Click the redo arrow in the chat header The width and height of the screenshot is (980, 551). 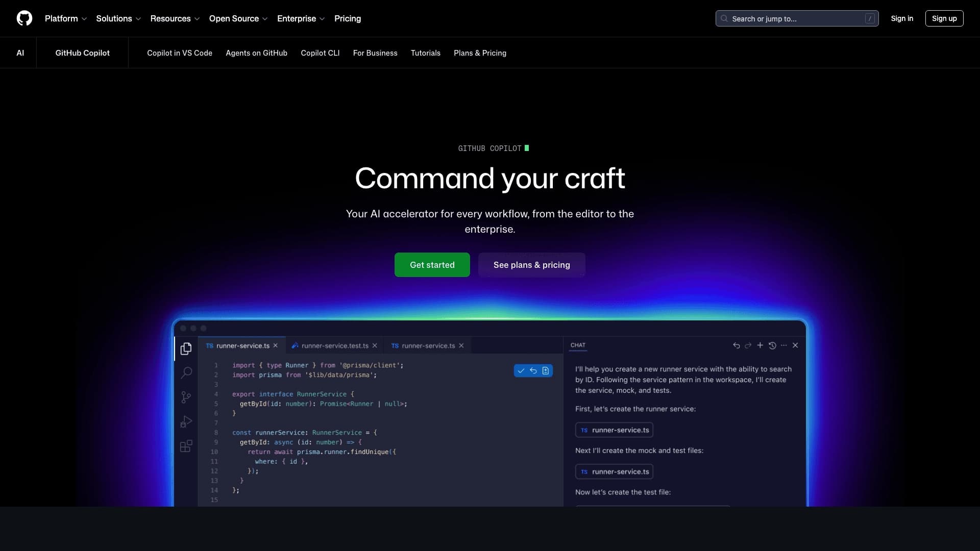tap(748, 345)
